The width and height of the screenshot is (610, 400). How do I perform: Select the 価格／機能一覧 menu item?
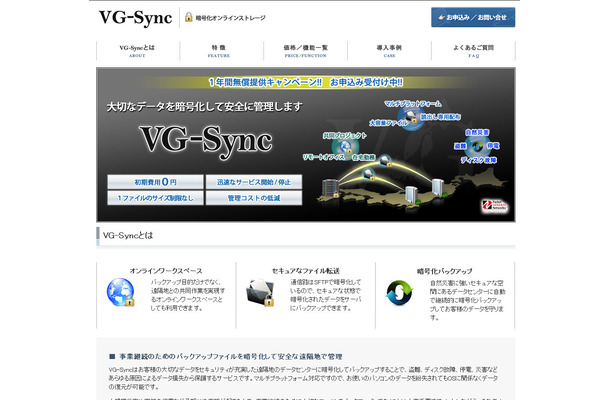pyautogui.click(x=305, y=51)
